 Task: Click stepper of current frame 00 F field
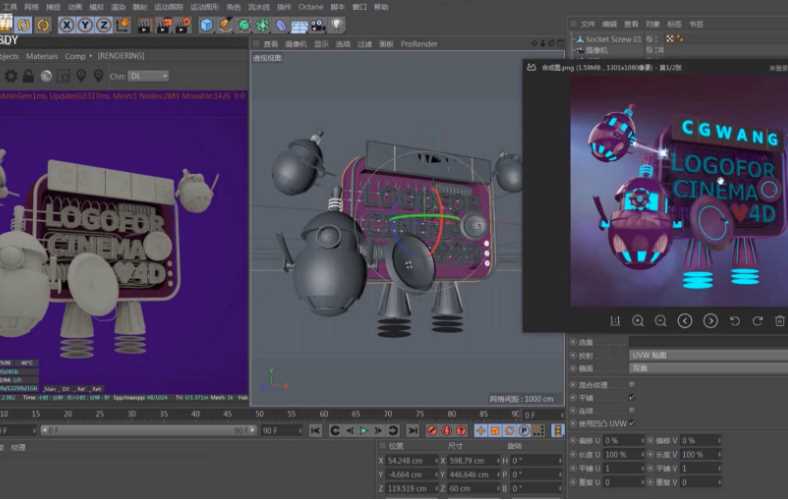click(x=300, y=431)
